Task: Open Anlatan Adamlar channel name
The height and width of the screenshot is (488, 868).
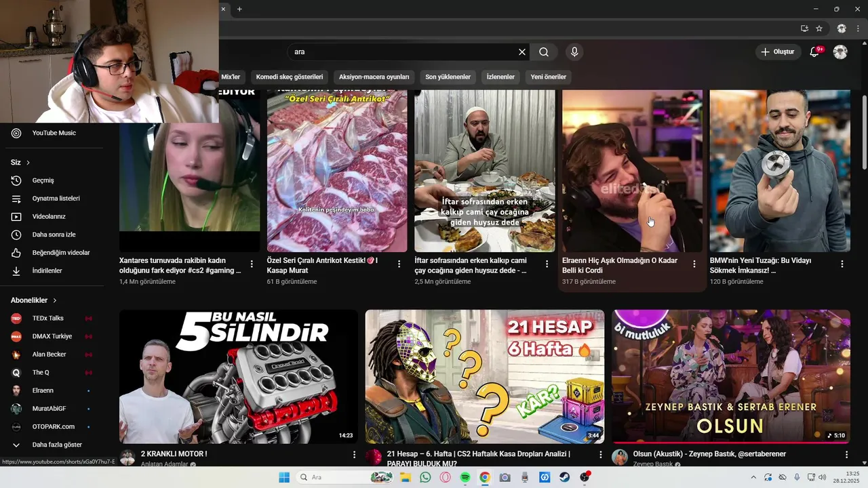Action: tap(164, 464)
